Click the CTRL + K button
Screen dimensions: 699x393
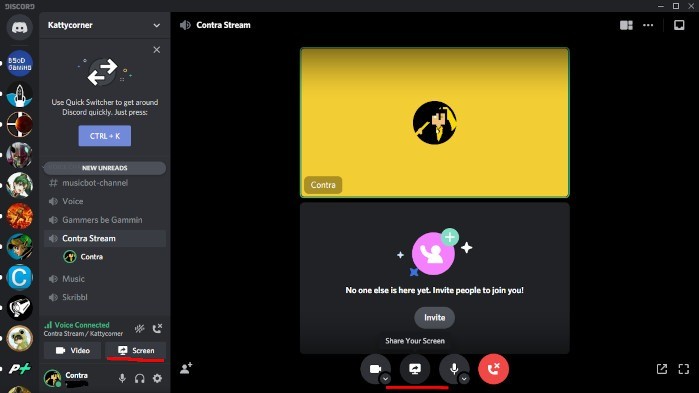click(x=105, y=136)
